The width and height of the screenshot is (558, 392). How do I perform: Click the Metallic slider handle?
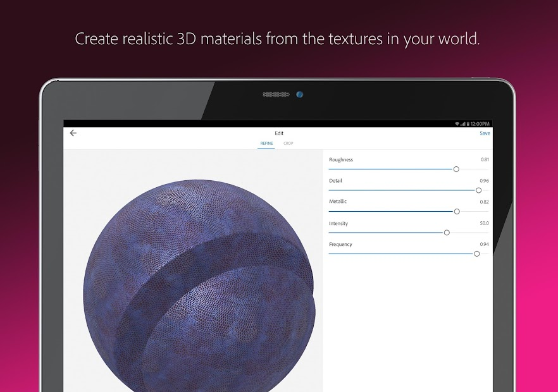457,211
